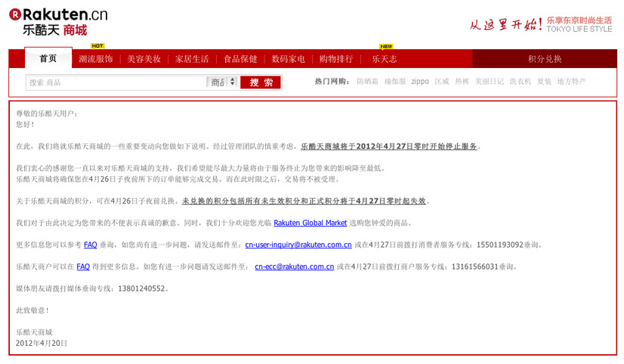Viewport: 624px width, 364px height.
Task: Click the NEW badge above 乐天志
Action: click(x=386, y=47)
